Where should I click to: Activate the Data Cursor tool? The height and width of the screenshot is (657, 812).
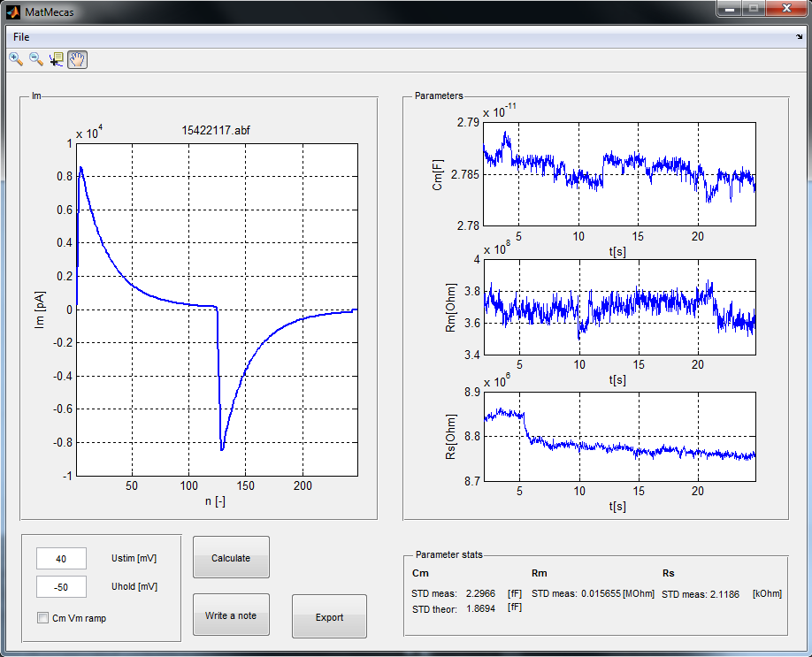coord(56,59)
